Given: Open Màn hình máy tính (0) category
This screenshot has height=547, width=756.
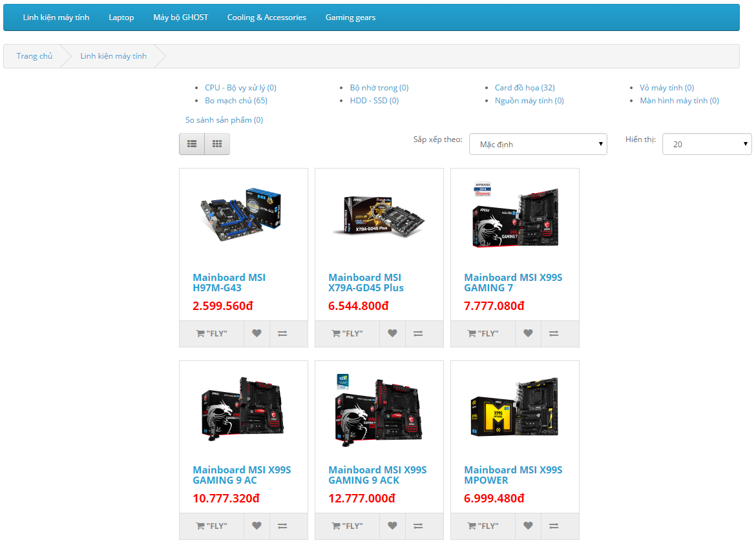Looking at the screenshot, I should coord(679,101).
